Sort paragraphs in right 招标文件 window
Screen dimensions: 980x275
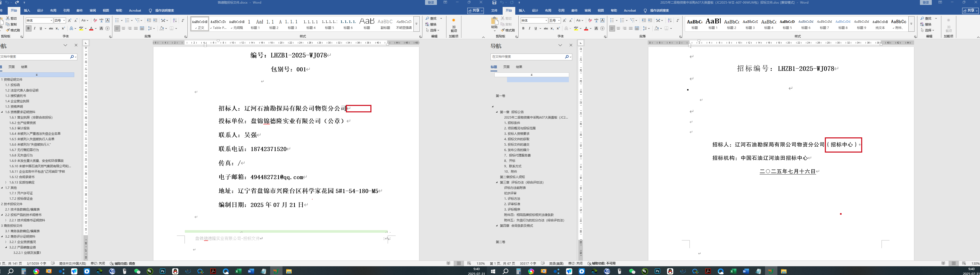[x=670, y=21]
